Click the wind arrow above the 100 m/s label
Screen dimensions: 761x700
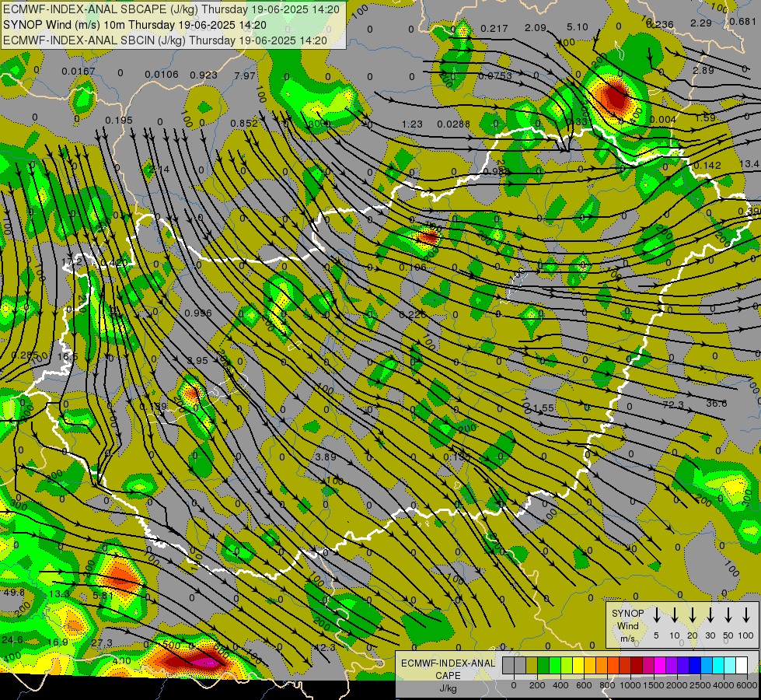(746, 615)
